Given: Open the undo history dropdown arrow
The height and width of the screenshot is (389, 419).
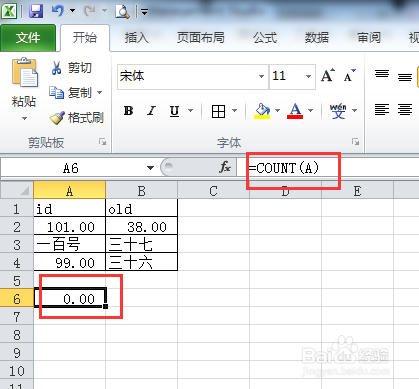Looking at the screenshot, I should tap(72, 11).
